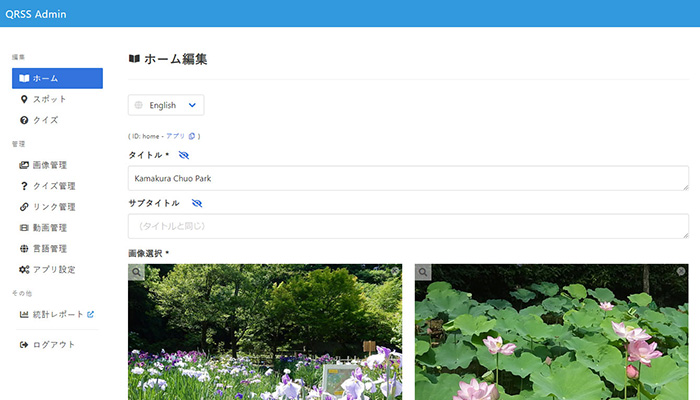
Task: Open 統計レポート external link
Action: click(x=57, y=314)
